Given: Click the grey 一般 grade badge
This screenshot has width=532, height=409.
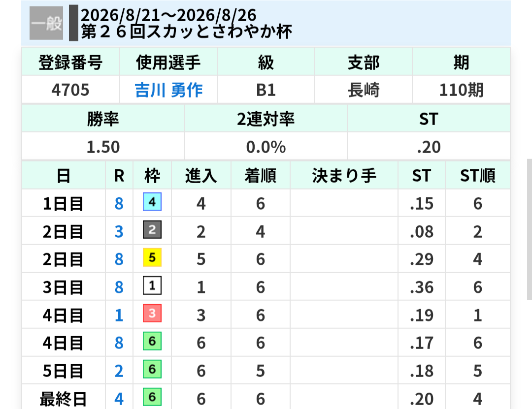Looking at the screenshot, I should tap(46, 23).
